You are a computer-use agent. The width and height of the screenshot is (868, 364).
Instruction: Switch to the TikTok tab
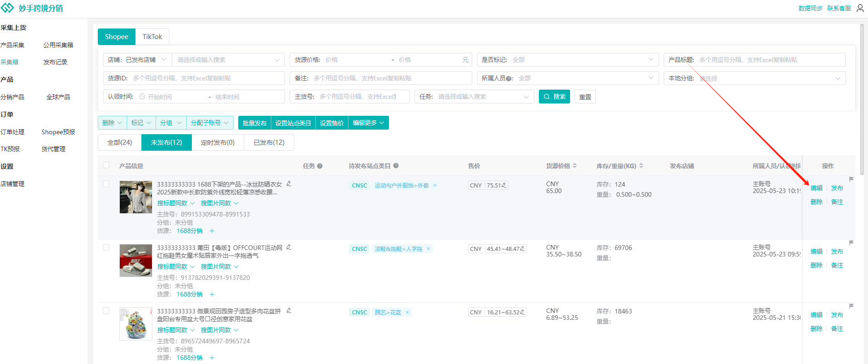[x=152, y=37]
